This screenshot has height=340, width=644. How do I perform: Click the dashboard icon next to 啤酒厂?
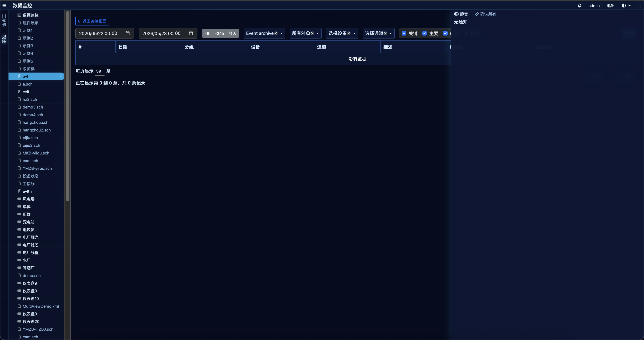pos(19,268)
